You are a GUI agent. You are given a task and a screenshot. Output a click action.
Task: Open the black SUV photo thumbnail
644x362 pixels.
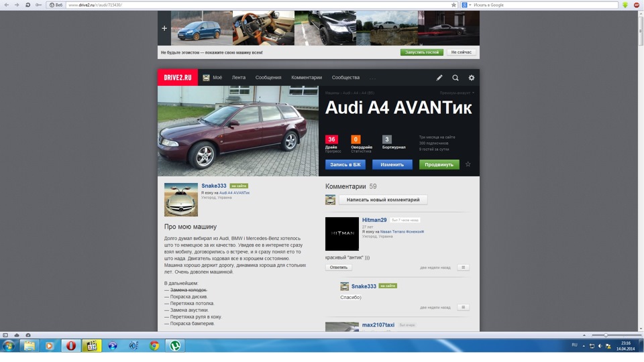coord(325,28)
